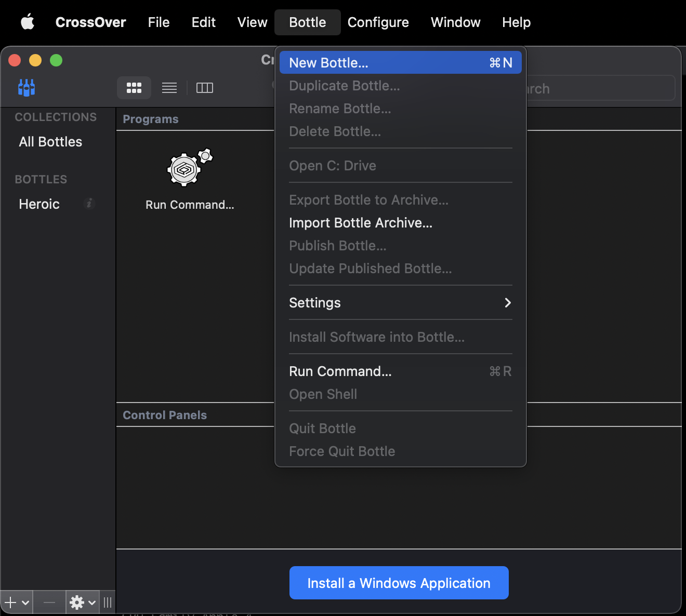Click the minus remove bottle button
This screenshot has width=686, height=616.
(x=49, y=602)
